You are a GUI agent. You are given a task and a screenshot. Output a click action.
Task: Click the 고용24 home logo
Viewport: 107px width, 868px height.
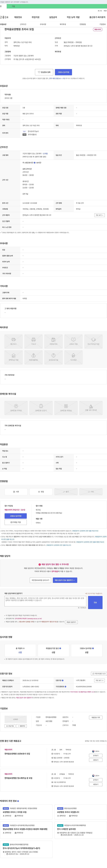4,17
